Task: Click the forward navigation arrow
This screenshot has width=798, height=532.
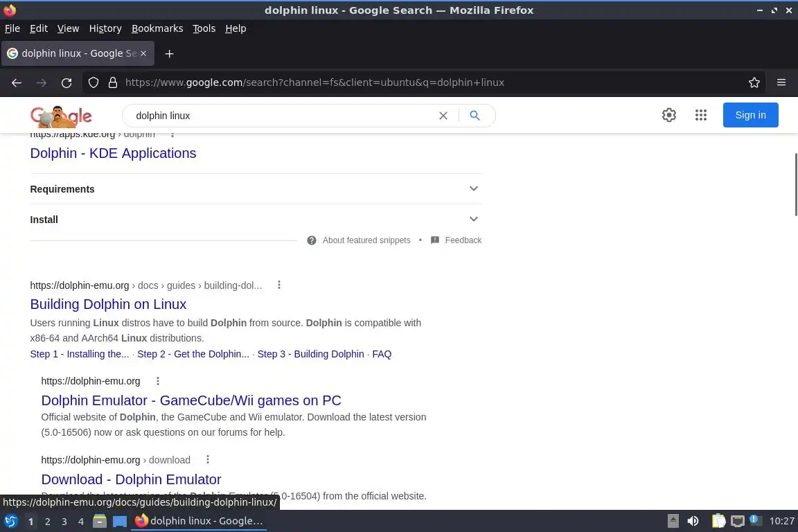Action: (42, 82)
